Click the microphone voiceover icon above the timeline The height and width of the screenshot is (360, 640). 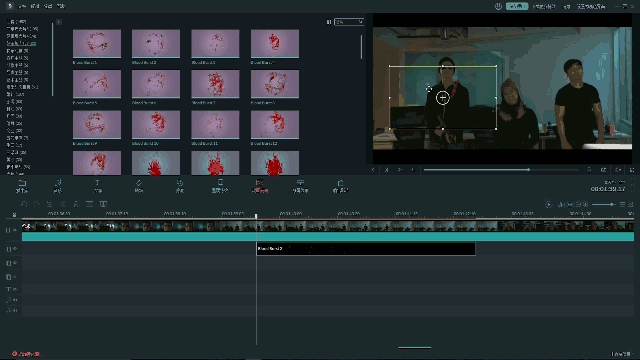[561, 204]
